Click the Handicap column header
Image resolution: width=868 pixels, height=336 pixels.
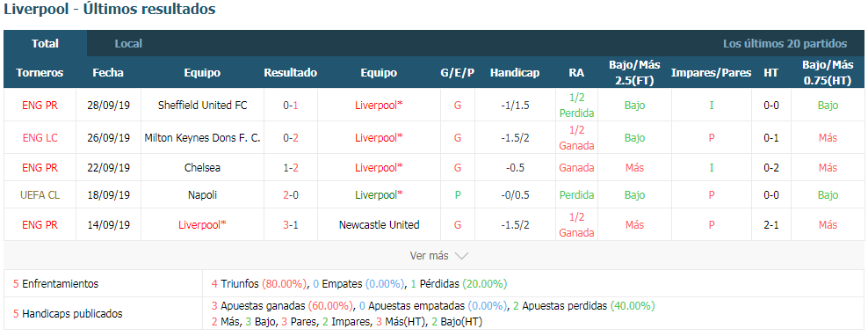[x=515, y=73]
